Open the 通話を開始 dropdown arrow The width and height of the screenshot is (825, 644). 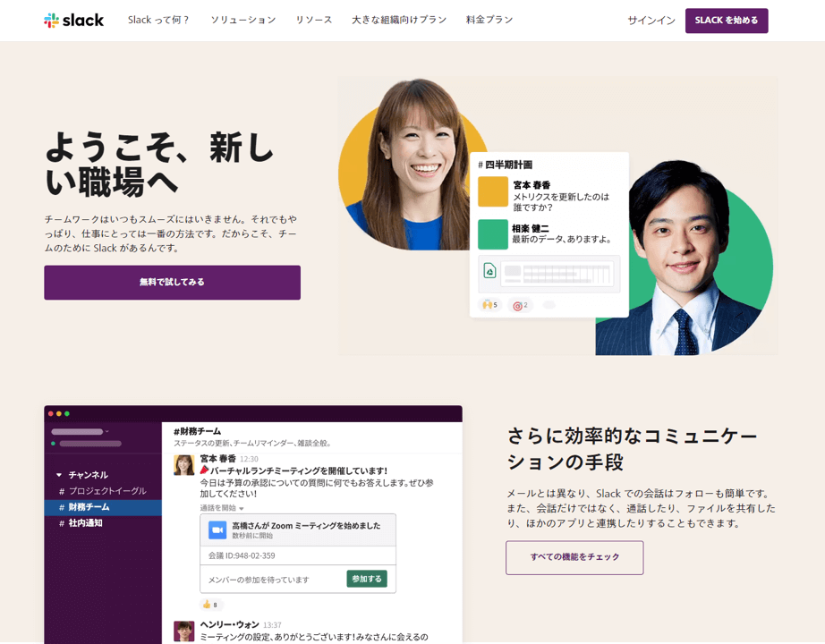(241, 509)
